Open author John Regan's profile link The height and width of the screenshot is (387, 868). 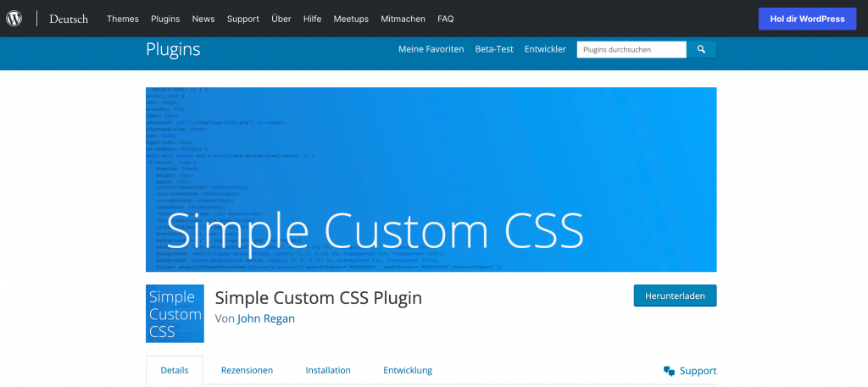coord(266,319)
